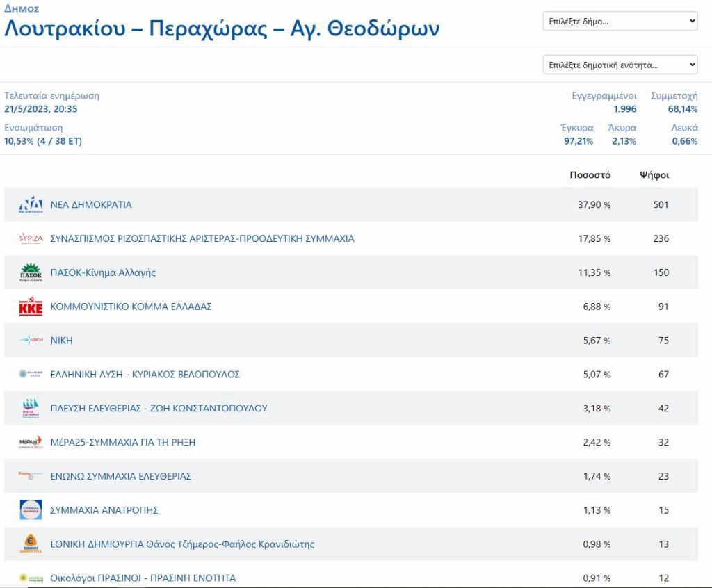Click the ΣΥΡΙΖΑ party logo
Viewport: 712px width, 588px height.
pos(31,239)
